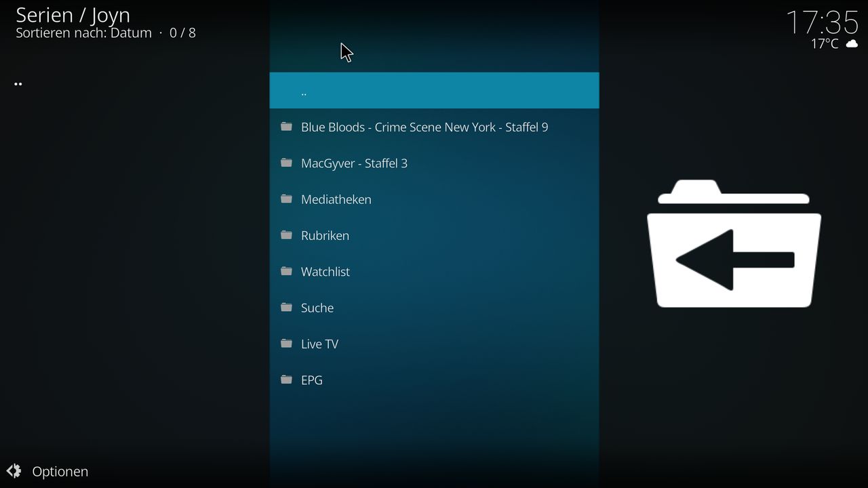This screenshot has height=488, width=868.
Task: Open the Rubriken entry
Action: (434, 235)
